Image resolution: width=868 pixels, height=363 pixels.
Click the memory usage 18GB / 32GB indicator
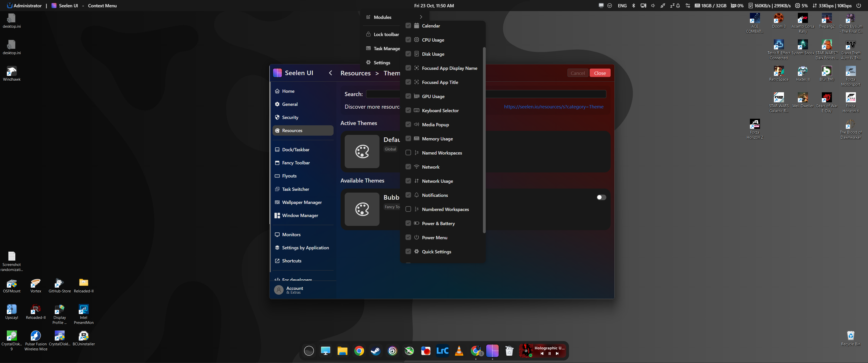pyautogui.click(x=710, y=6)
